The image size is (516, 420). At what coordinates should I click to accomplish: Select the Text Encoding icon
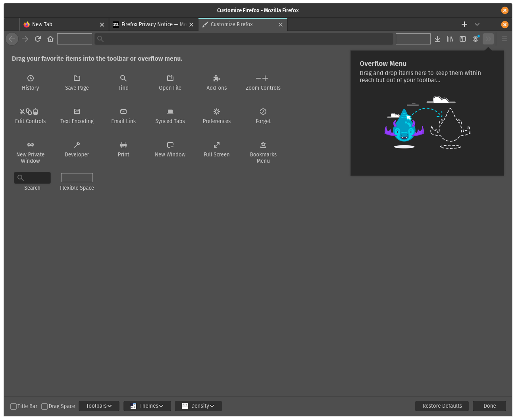point(77,112)
